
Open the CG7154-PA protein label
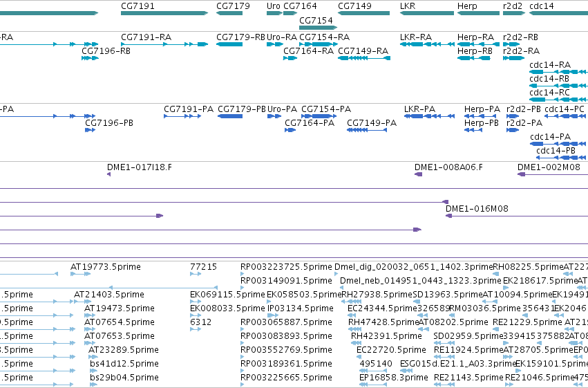[x=326, y=109]
